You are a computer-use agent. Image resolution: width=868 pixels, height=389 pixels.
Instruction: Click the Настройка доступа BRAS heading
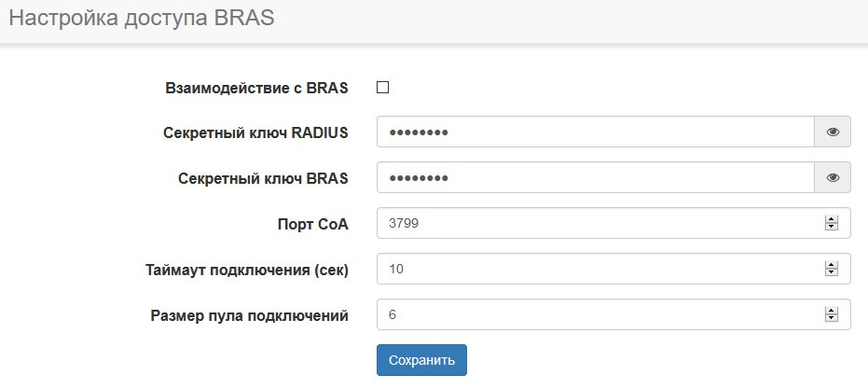click(142, 20)
